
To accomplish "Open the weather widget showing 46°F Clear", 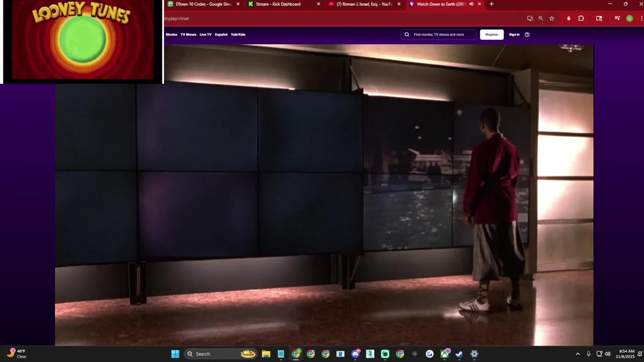I will (17, 354).
